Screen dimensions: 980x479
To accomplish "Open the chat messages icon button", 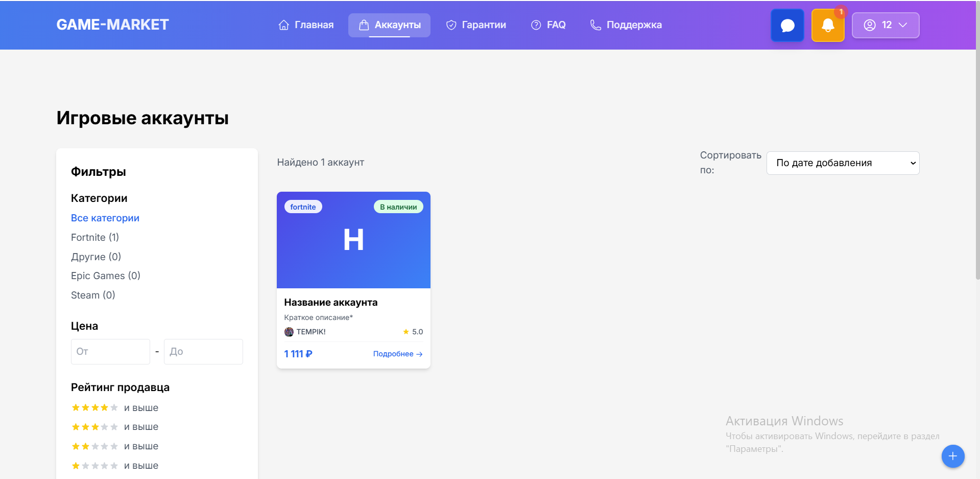I will 787,25.
